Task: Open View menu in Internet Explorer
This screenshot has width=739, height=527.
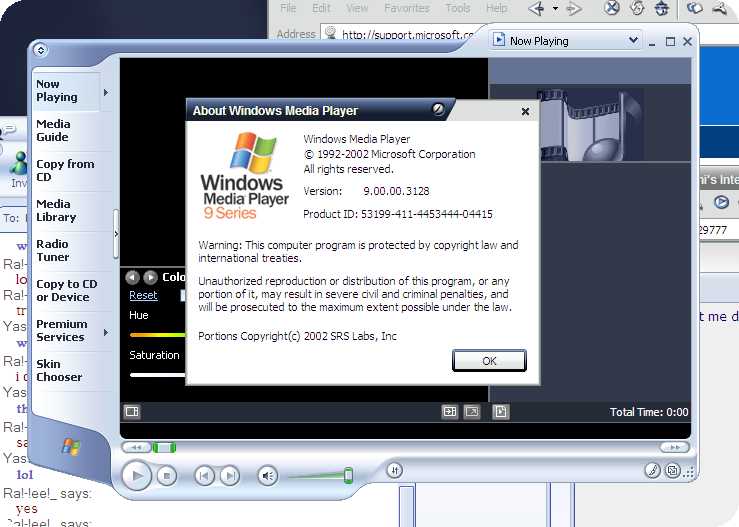Action: click(357, 8)
